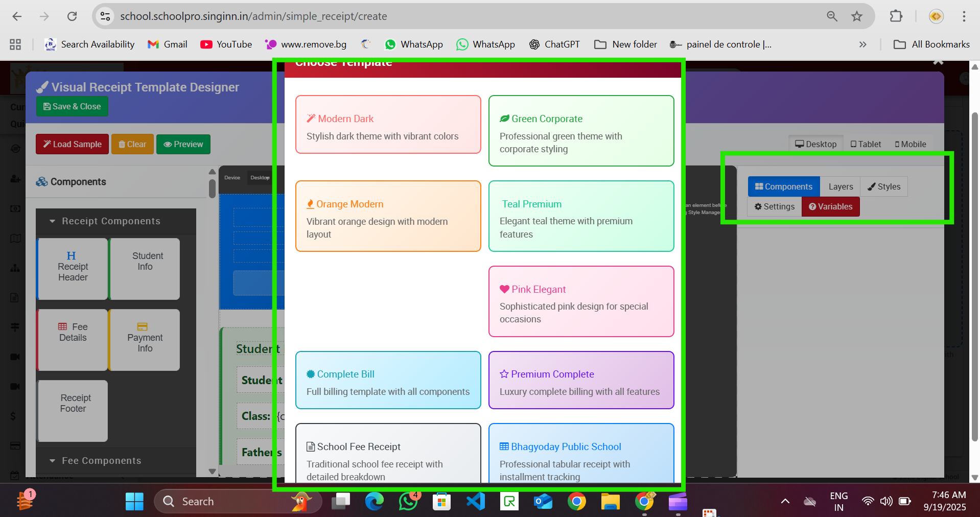Click Load Sample button
Viewport: 980px width, 517px height.
(72, 144)
